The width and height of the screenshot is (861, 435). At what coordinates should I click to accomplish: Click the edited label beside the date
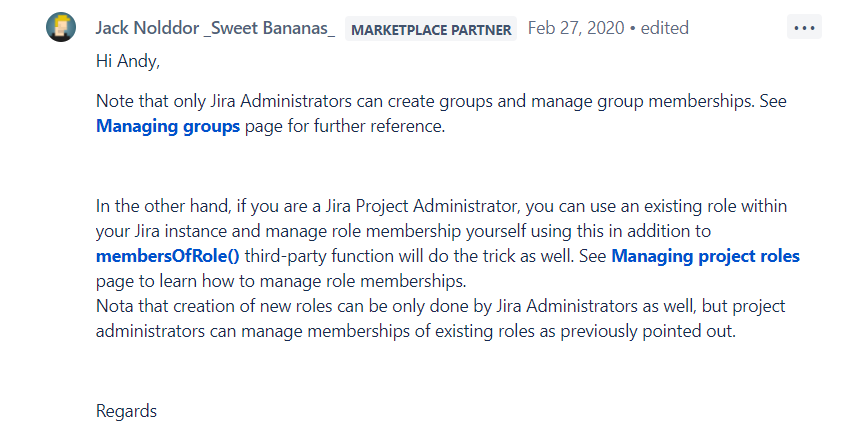664,28
